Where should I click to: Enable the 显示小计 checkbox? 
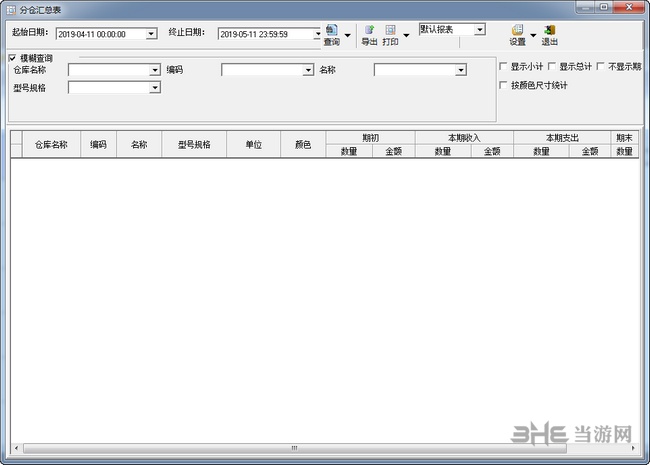click(503, 66)
